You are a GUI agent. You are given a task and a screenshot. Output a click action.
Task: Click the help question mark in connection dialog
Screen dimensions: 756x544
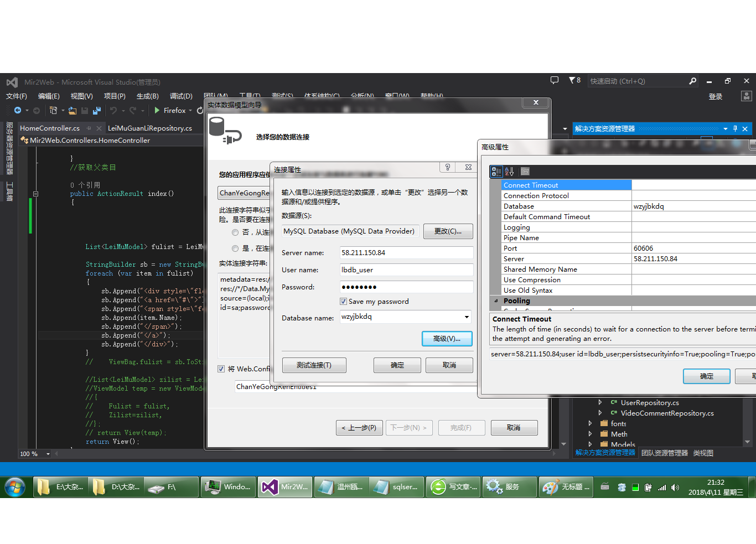(x=448, y=167)
